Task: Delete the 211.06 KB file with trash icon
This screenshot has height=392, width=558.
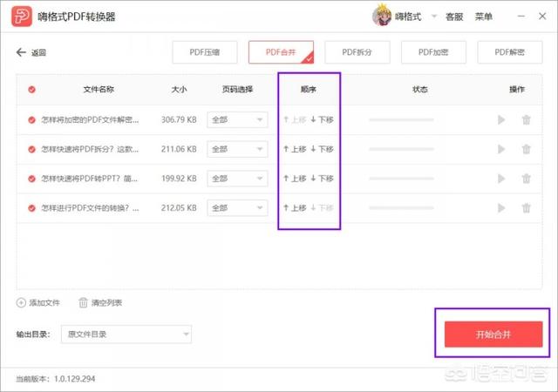Action: click(x=527, y=149)
